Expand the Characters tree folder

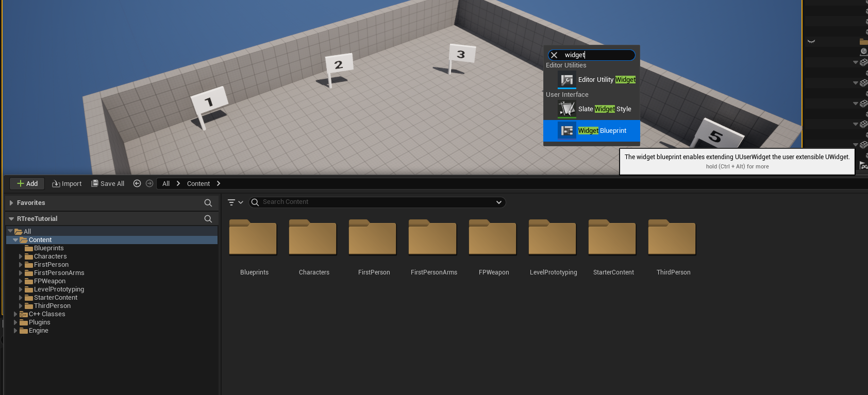(x=21, y=256)
